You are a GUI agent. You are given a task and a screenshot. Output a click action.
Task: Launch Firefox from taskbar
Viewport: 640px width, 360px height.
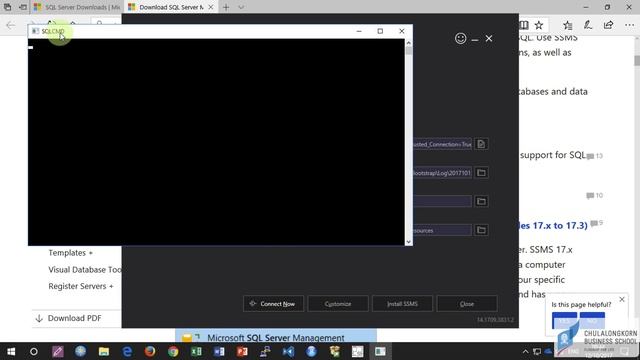click(x=150, y=351)
